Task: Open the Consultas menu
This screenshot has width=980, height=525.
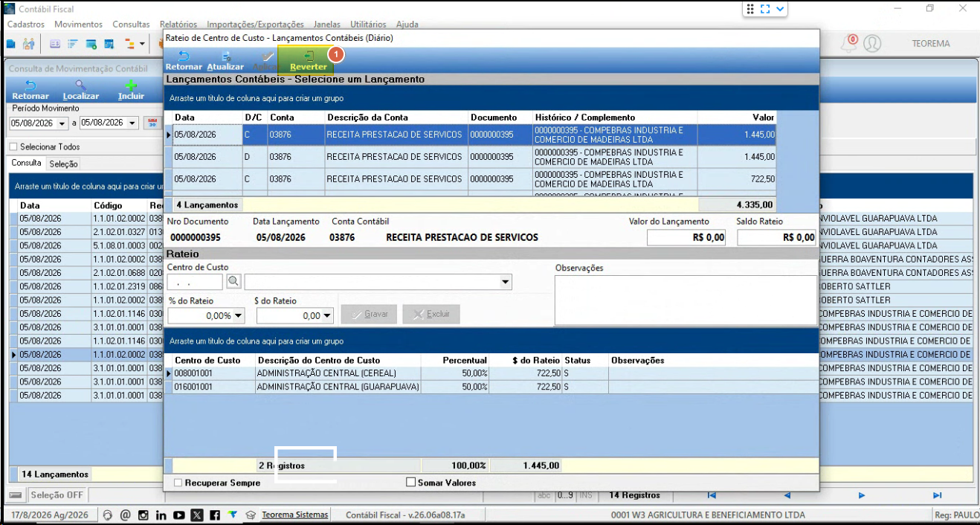Action: tap(132, 25)
